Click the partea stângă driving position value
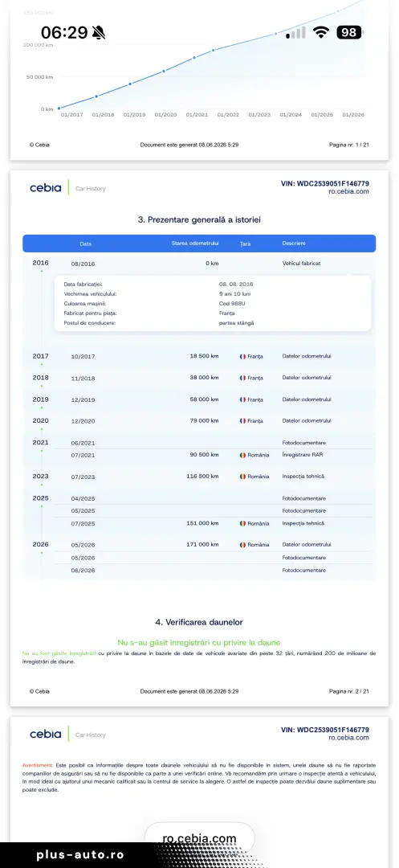 [x=237, y=323]
